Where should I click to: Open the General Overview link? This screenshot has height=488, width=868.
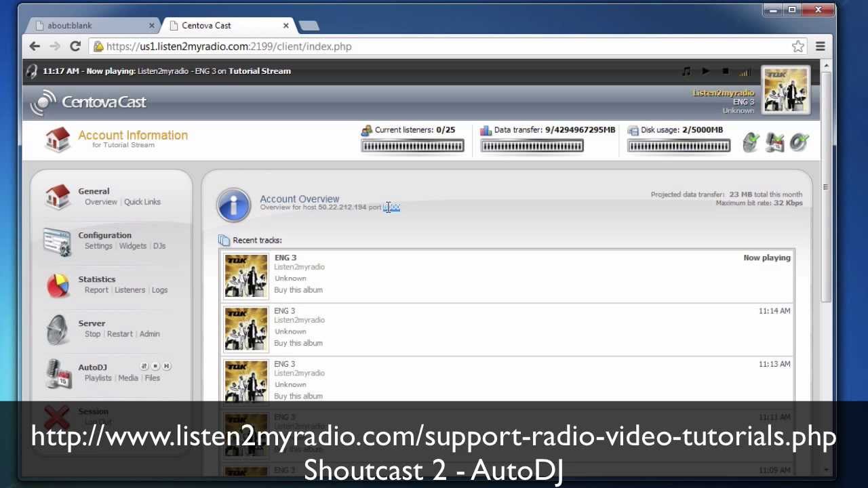(x=101, y=202)
